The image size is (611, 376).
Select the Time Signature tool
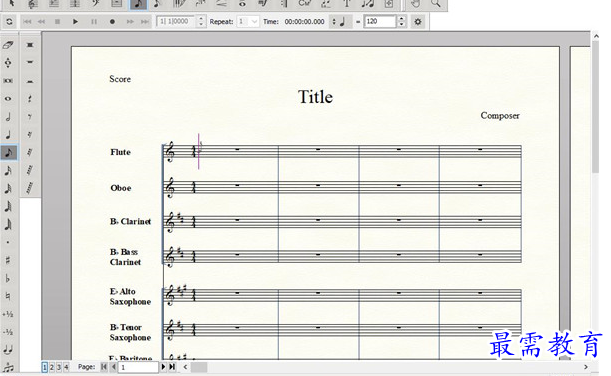pyautogui.click(x=75, y=4)
